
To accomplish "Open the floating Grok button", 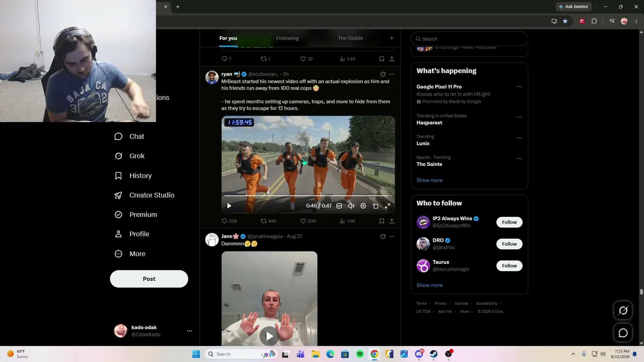I will (623, 311).
